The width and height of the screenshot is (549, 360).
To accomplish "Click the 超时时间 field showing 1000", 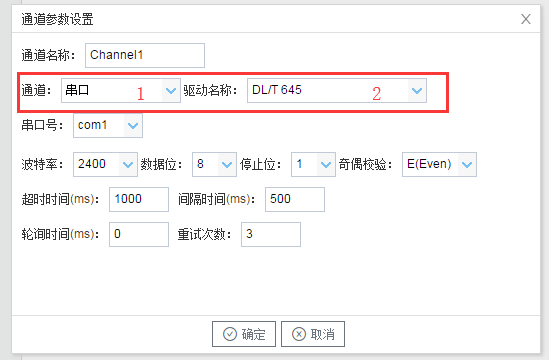I will (x=139, y=199).
